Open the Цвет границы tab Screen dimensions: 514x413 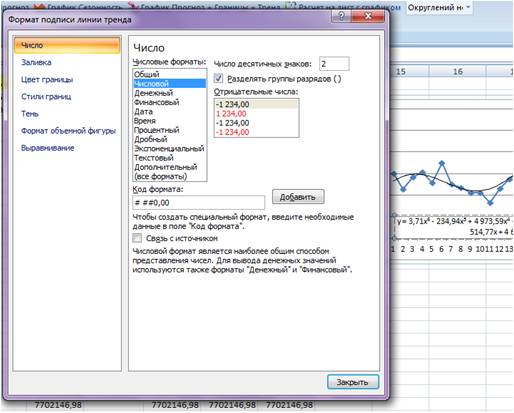point(47,80)
